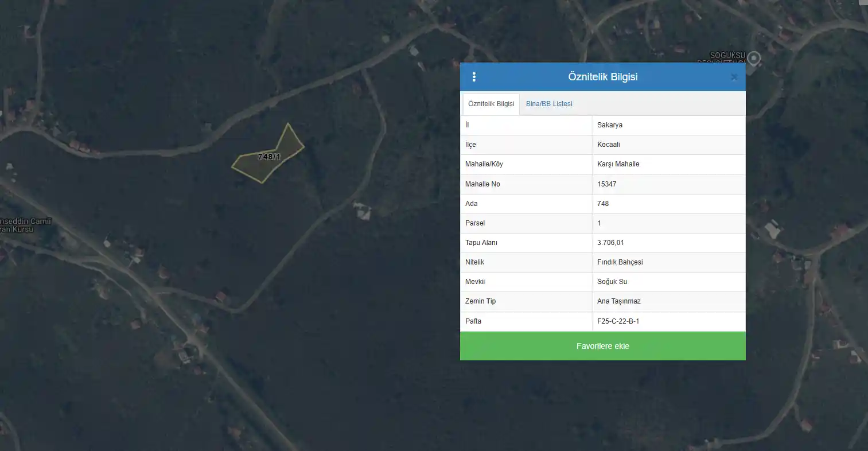Close the Öznitelik Bilgisi panel
The image size is (868, 451).
coord(734,77)
